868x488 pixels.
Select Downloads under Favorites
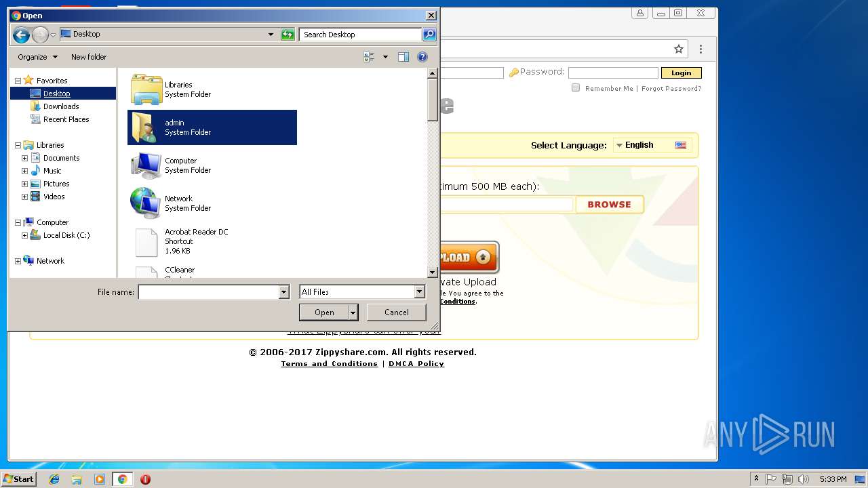click(x=61, y=106)
